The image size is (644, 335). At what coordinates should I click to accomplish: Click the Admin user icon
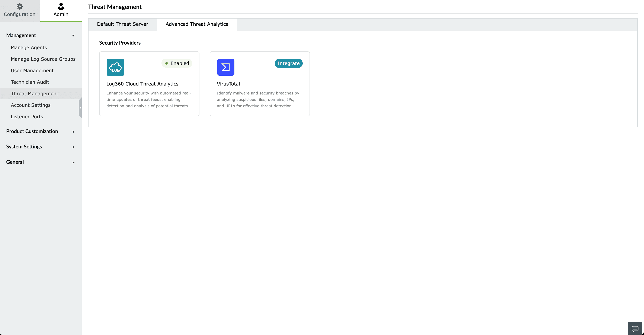tap(61, 6)
